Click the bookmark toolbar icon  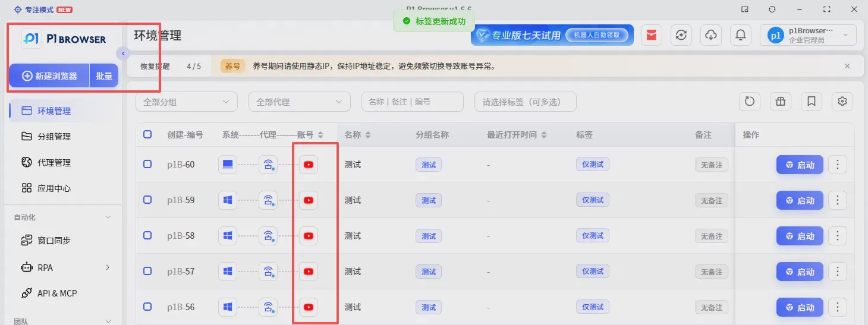(x=812, y=102)
